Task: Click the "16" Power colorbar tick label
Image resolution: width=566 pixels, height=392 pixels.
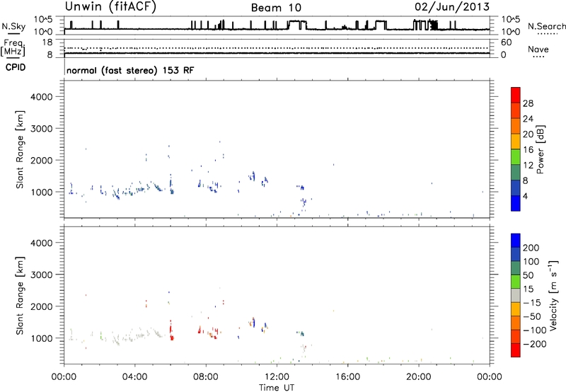Action: [x=528, y=150]
